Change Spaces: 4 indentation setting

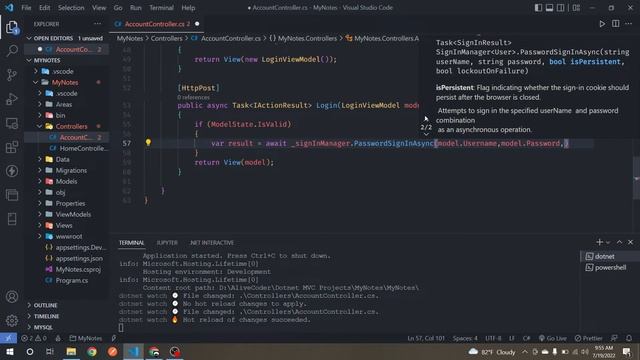tap(465, 338)
